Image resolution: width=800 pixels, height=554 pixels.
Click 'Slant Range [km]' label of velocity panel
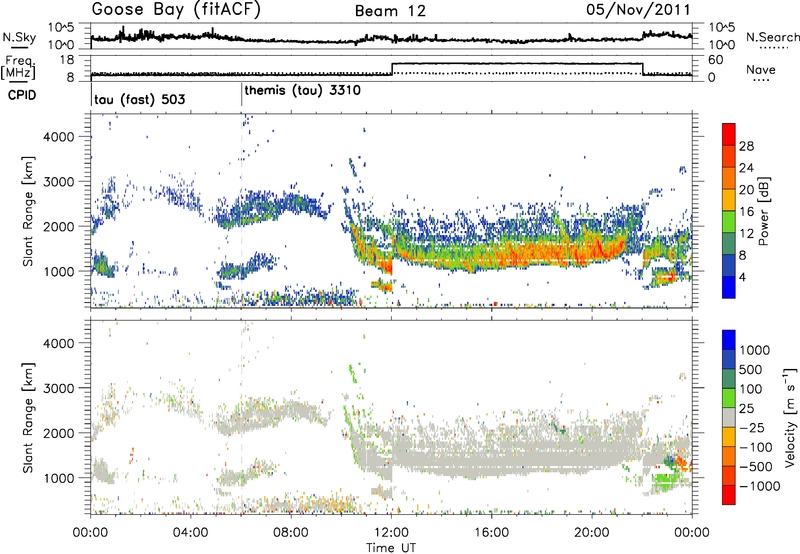pyautogui.click(x=28, y=417)
